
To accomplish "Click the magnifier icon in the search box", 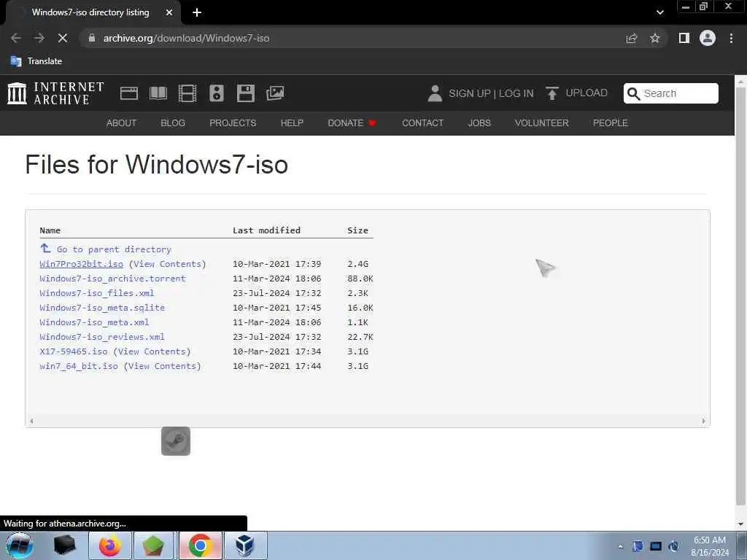I will click(634, 93).
